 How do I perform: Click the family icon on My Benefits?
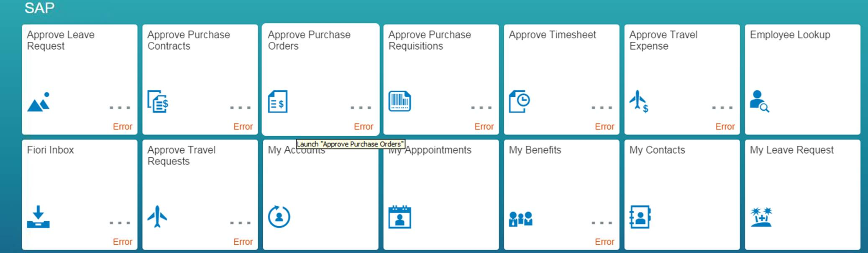[520, 218]
